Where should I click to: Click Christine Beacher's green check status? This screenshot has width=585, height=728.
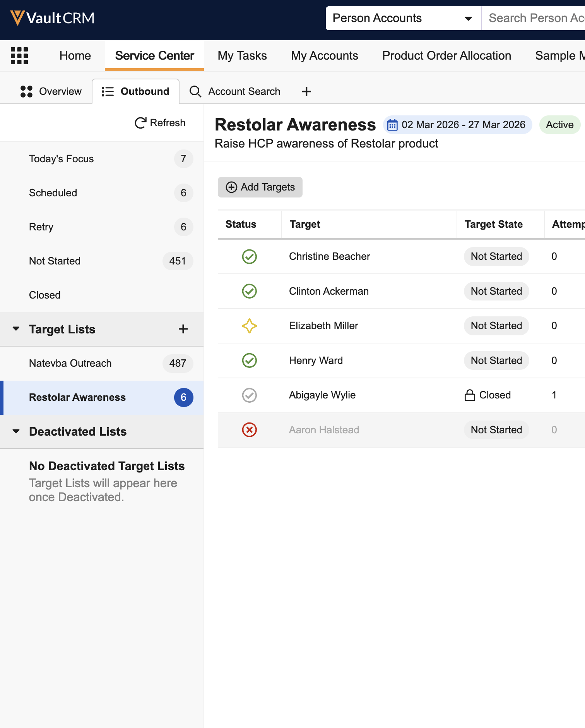[249, 256]
